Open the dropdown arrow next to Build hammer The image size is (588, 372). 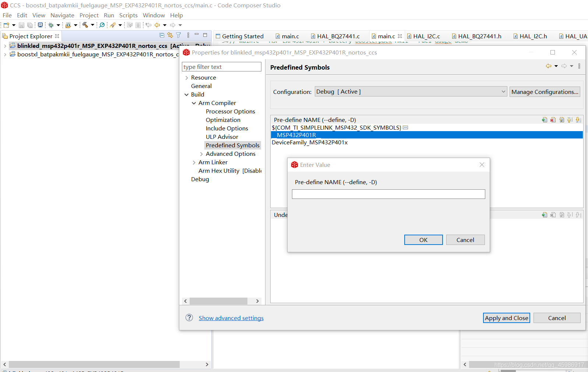pyautogui.click(x=92, y=25)
